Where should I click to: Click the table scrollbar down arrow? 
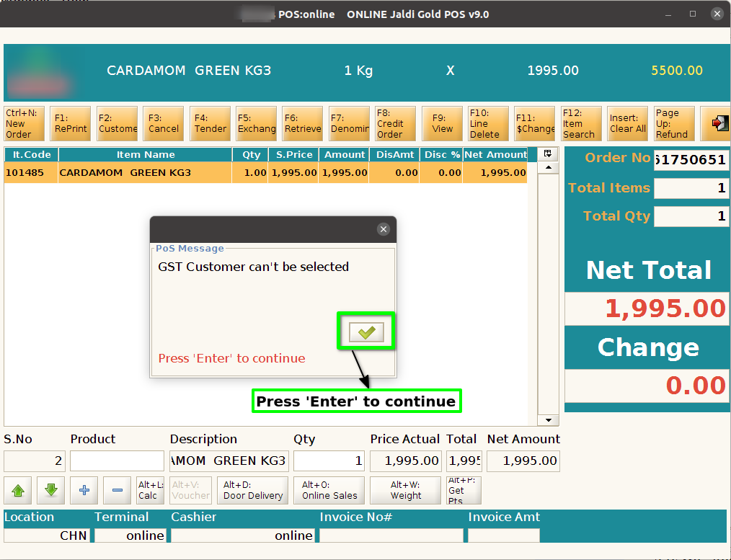click(548, 420)
